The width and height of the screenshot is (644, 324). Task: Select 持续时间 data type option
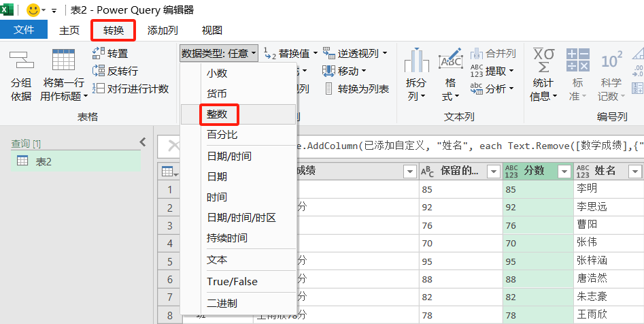coord(238,238)
